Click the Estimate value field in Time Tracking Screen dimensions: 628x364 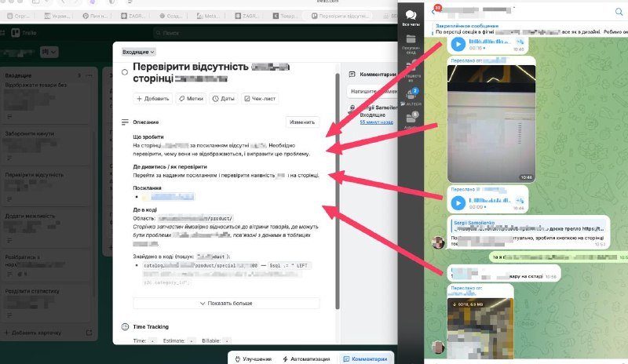(x=192, y=340)
